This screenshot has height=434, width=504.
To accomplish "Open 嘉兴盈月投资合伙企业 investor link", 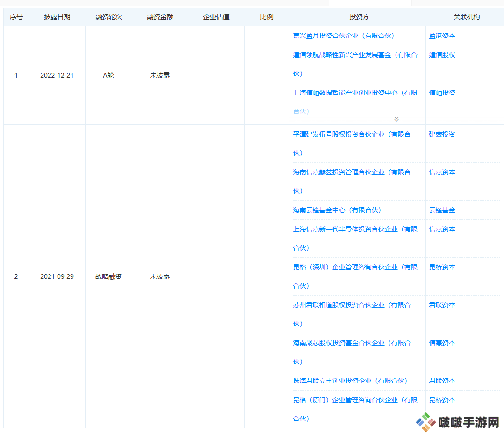I will click(x=343, y=36).
